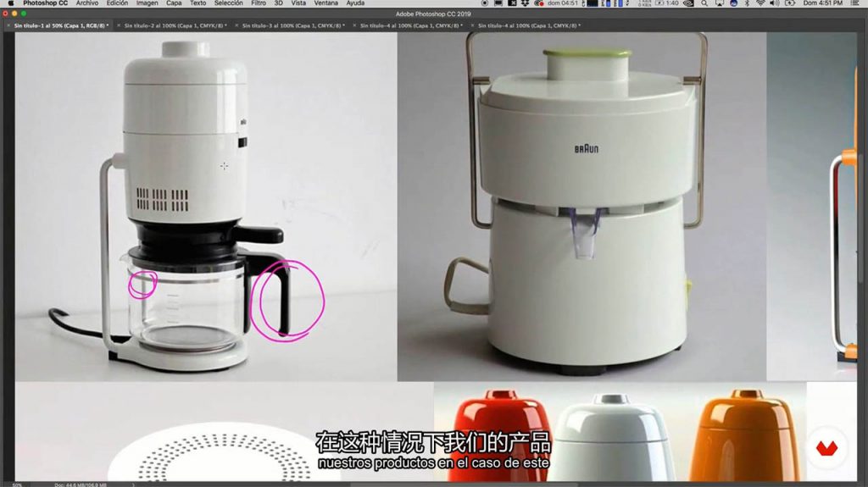Screen dimensions: 868x487
Task: Open Spotlight search in the menu bar
Action: click(704, 3)
